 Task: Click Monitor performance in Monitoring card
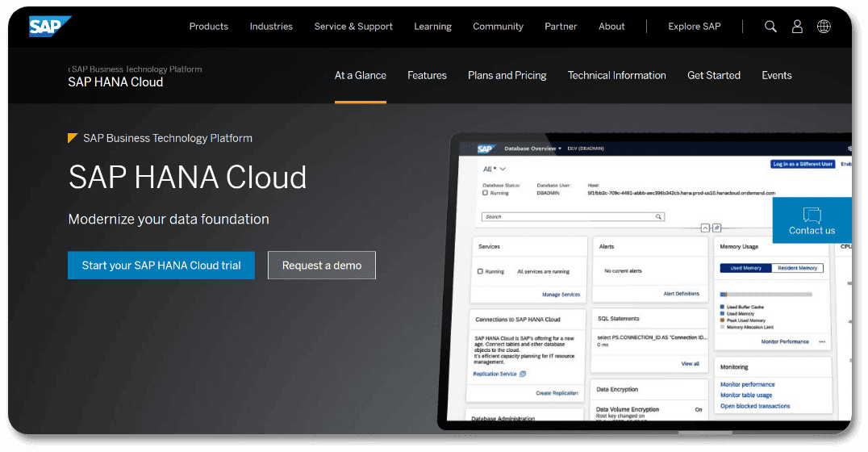(x=747, y=384)
